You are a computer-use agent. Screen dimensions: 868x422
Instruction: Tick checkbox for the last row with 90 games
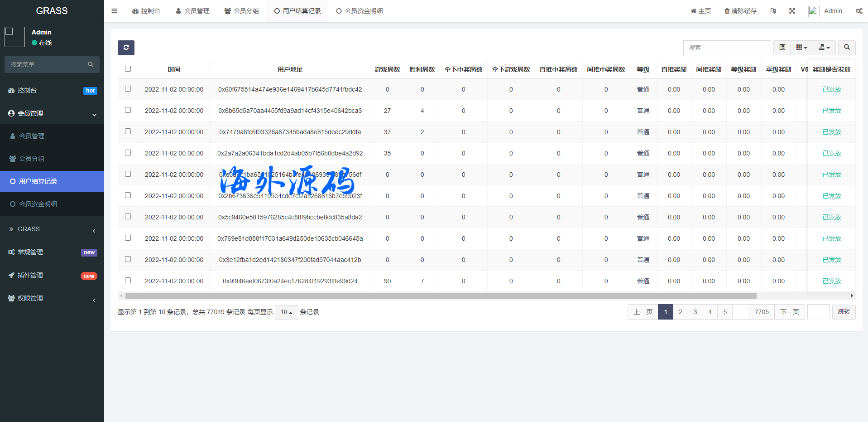(128, 281)
